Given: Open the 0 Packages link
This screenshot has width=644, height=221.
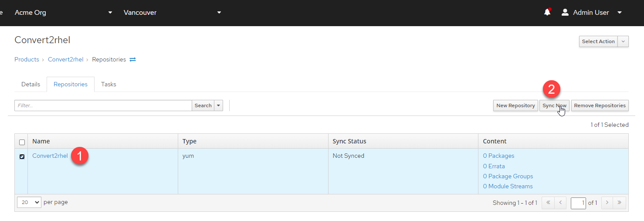Looking at the screenshot, I should coord(498,156).
